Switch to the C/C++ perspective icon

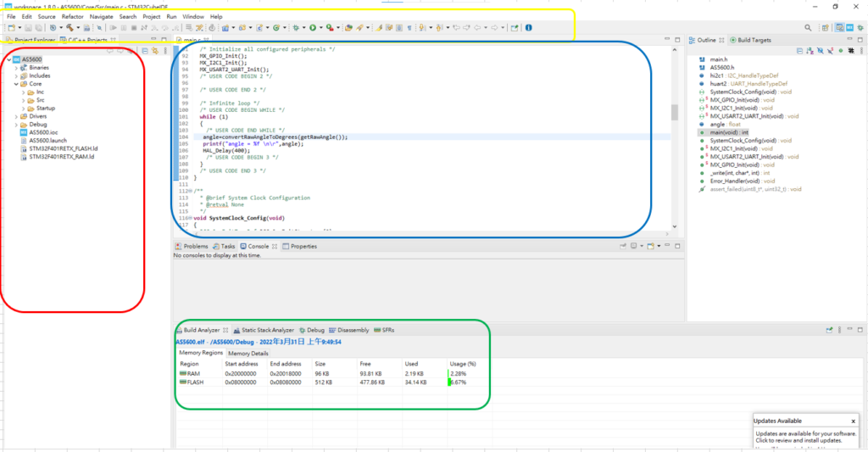click(839, 28)
